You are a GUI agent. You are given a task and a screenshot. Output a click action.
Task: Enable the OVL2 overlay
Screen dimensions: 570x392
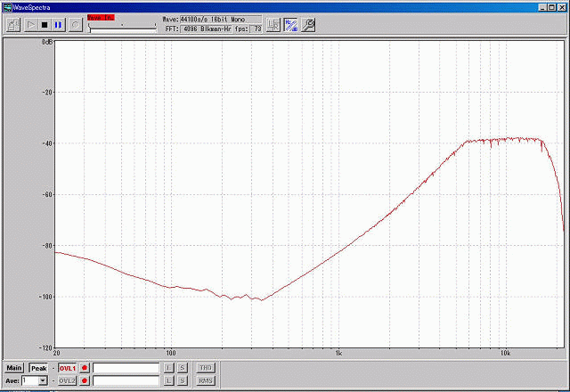68,380
